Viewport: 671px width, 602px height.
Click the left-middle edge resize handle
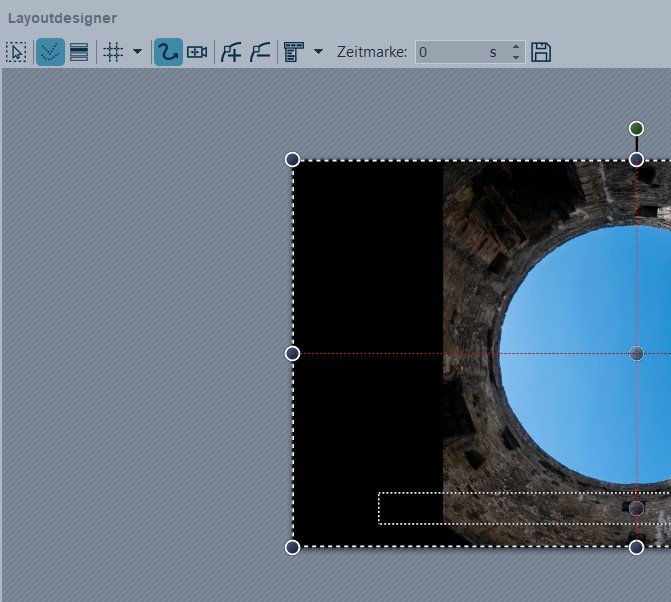(292, 353)
